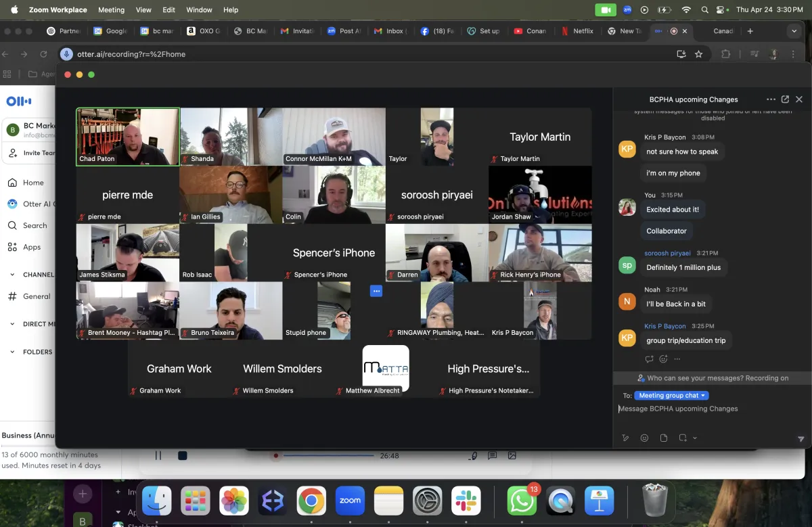The width and height of the screenshot is (812, 527).
Task: Click the 'Who can see your messages?' banner
Action: 710,377
